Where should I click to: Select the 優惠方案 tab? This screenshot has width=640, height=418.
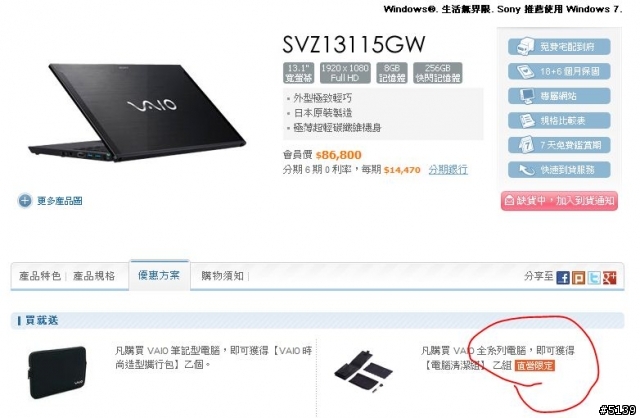[x=159, y=275]
